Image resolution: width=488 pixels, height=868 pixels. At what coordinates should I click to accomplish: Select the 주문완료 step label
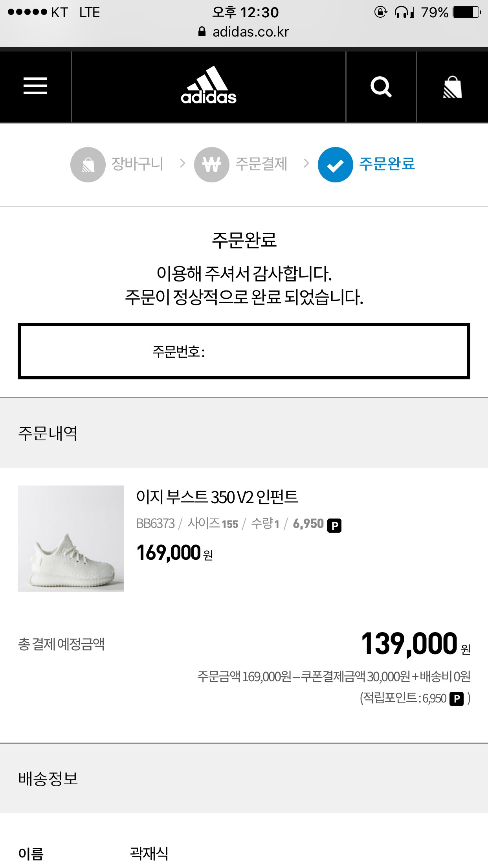387,164
